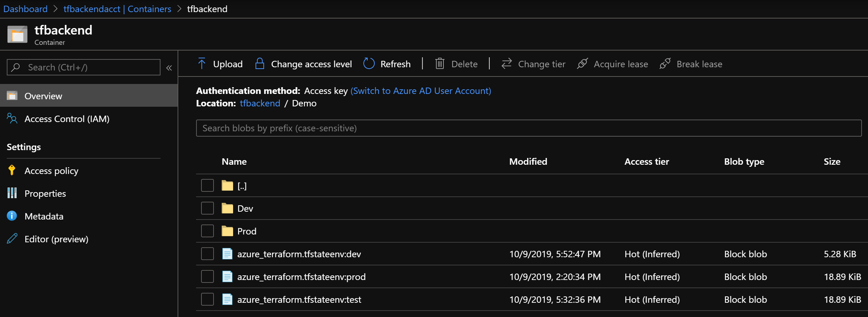Sort by the Blob type column header
The image size is (868, 317).
[x=744, y=162]
